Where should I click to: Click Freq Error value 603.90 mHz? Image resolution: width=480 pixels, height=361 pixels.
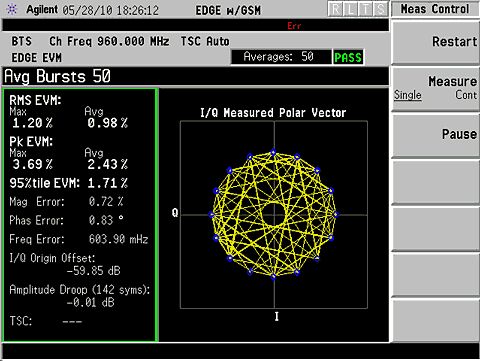point(118,239)
